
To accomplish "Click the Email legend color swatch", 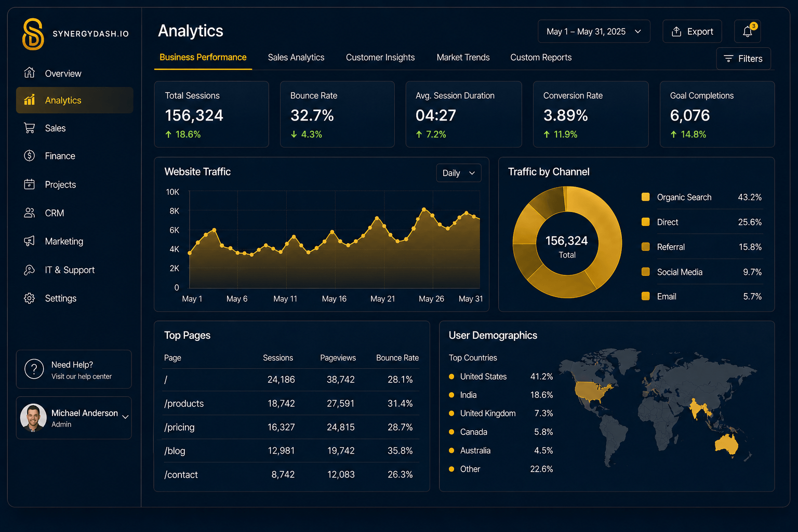I will point(646,296).
